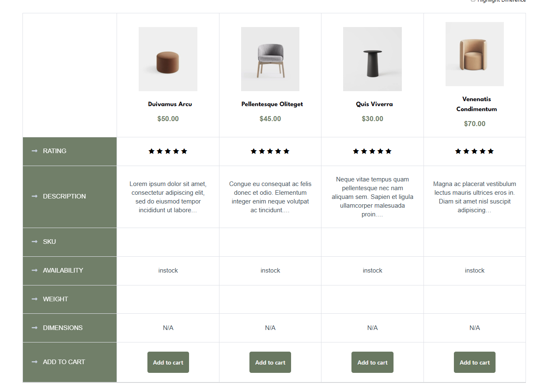Click the arrow icon beside AVAILABILITY
Image resolution: width=553 pixels, height=392 pixels.
[x=35, y=270]
